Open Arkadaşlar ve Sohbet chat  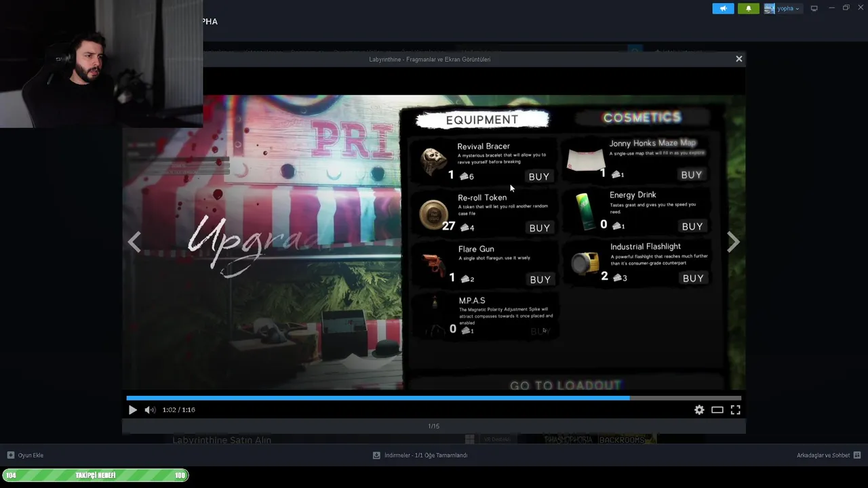[823, 455]
